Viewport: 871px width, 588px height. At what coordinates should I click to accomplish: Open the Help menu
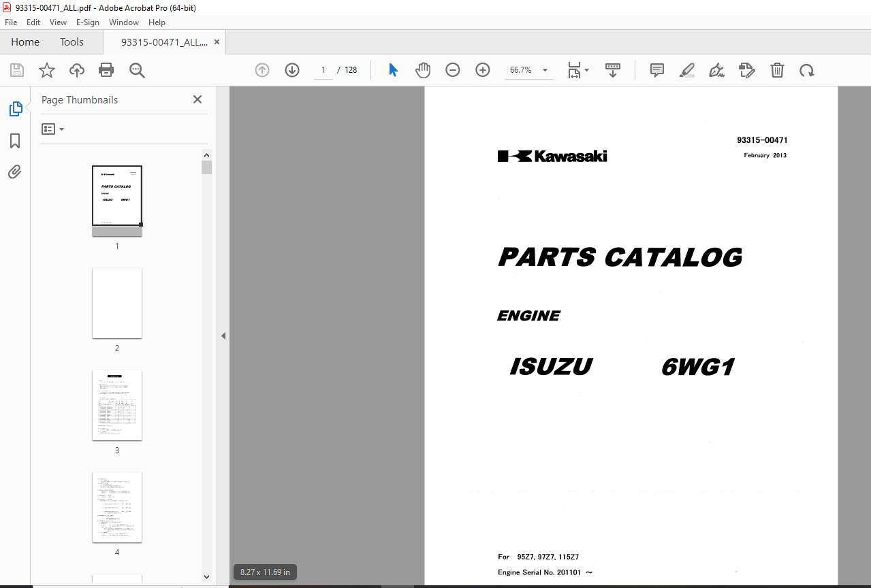click(x=157, y=22)
